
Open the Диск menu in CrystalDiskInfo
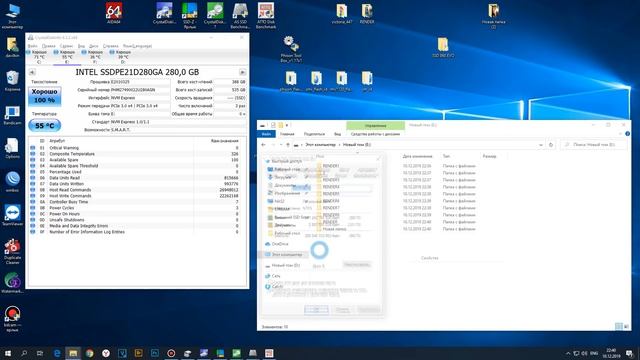coord(93,46)
